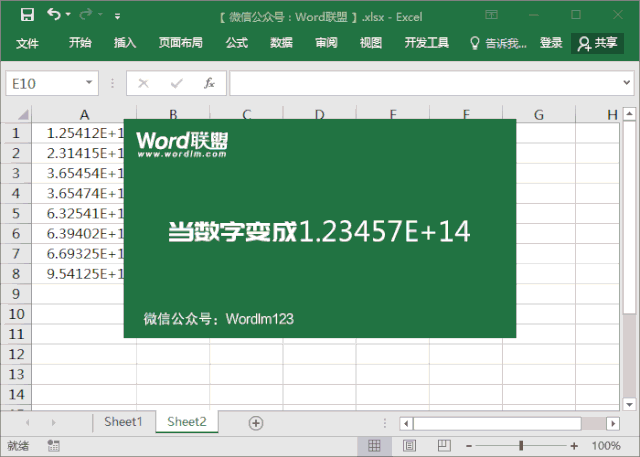Select column G header
The width and height of the screenshot is (640, 457).
[x=539, y=115]
